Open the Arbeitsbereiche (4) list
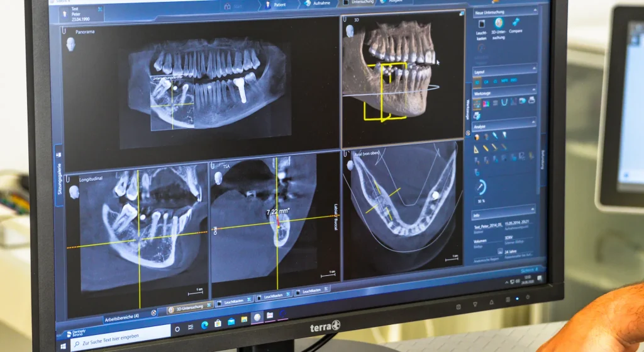This screenshot has height=352, width=644. coord(121,317)
